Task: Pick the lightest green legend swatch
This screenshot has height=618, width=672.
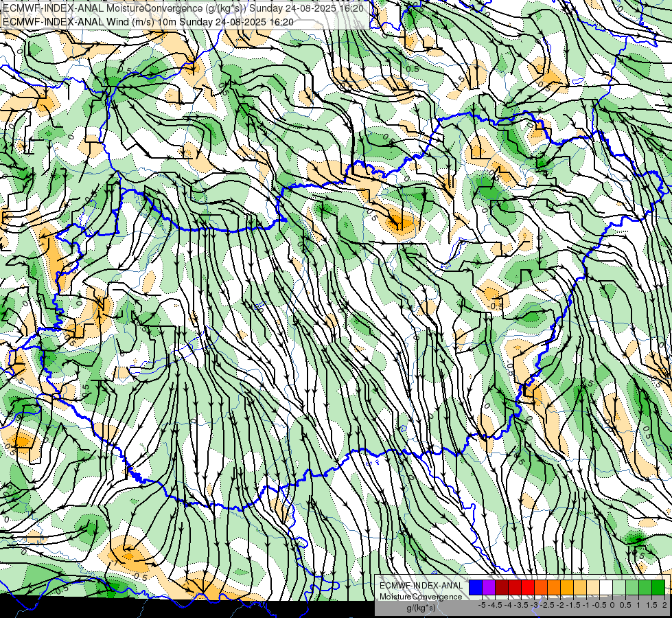Action: click(619, 587)
